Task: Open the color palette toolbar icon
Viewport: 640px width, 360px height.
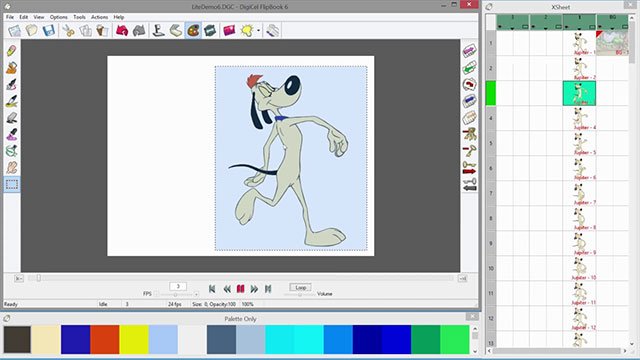Action: tap(193, 30)
